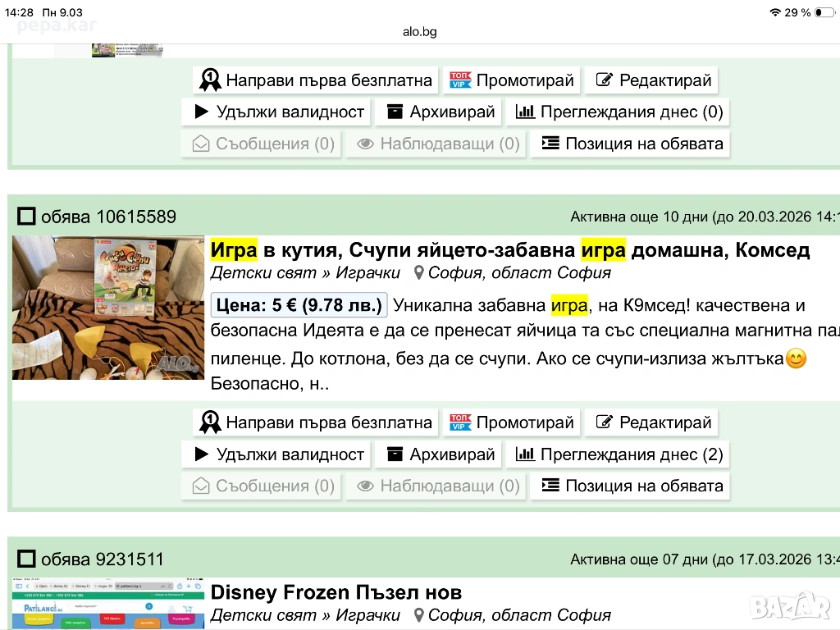The image size is (840, 630).
Task: Open Преглеждания днес (2) chart statistics
Action: click(x=619, y=454)
